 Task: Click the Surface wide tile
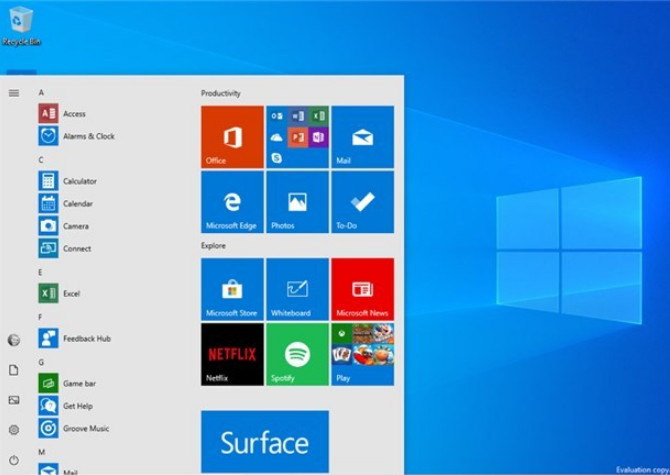(265, 442)
